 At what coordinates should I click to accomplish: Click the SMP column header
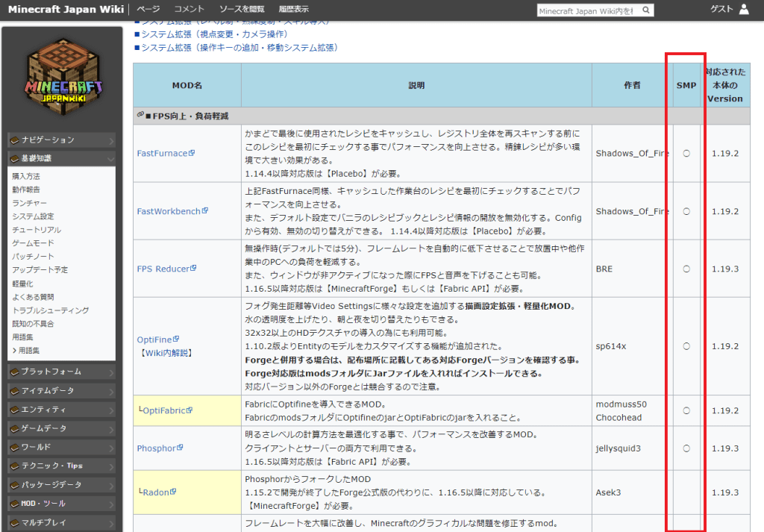[686, 85]
